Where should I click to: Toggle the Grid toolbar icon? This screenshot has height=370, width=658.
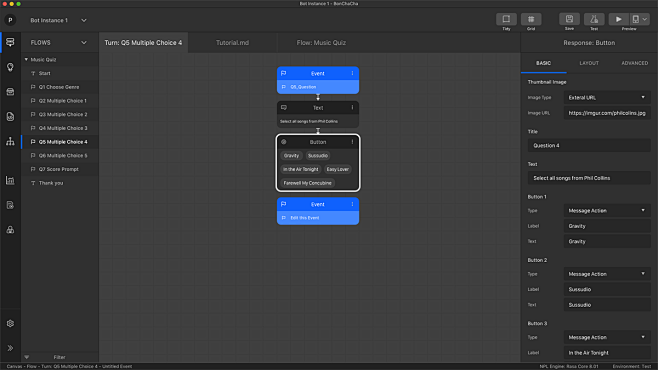click(x=531, y=19)
